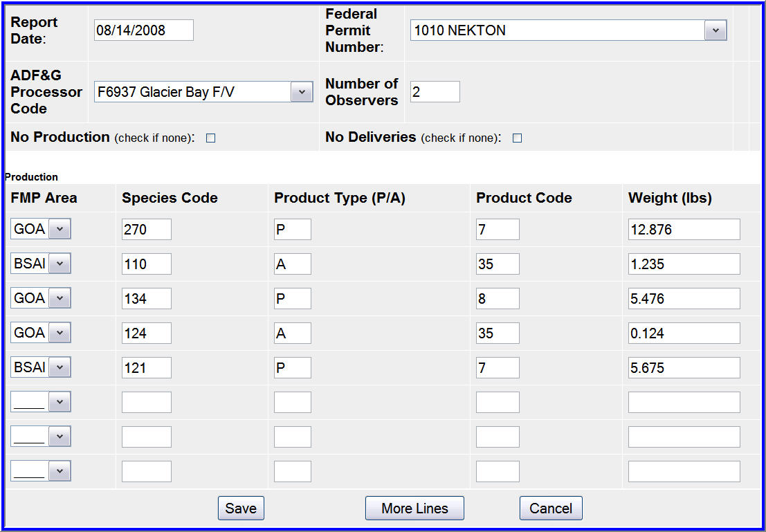Select the Species Code field containing 134
Screen dimensions: 766x532
pyautogui.click(x=146, y=298)
